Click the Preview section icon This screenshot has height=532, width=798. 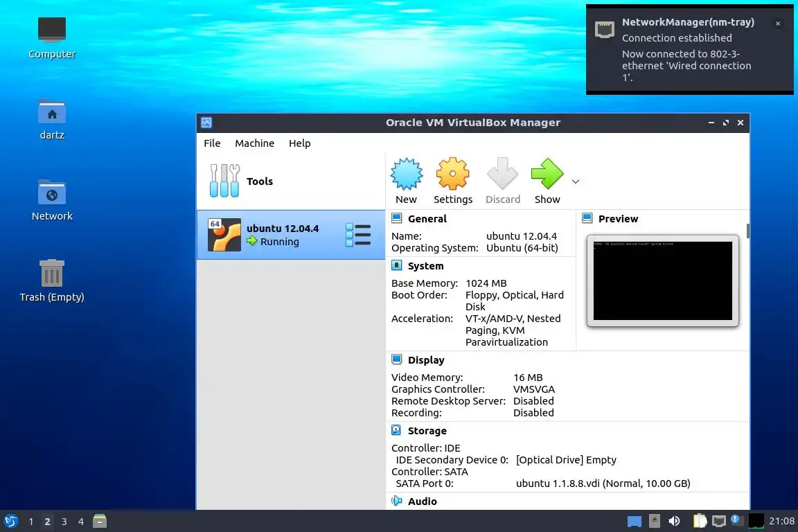tap(587, 218)
